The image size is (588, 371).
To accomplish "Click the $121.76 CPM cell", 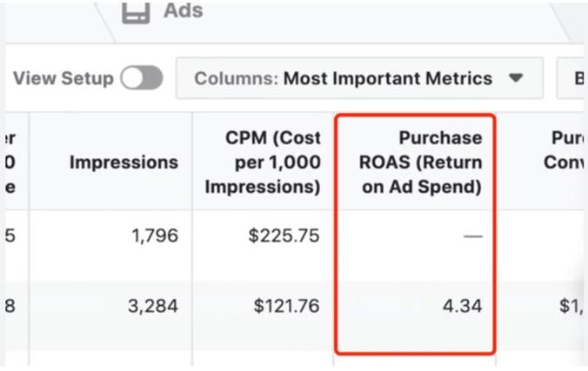I will (286, 305).
